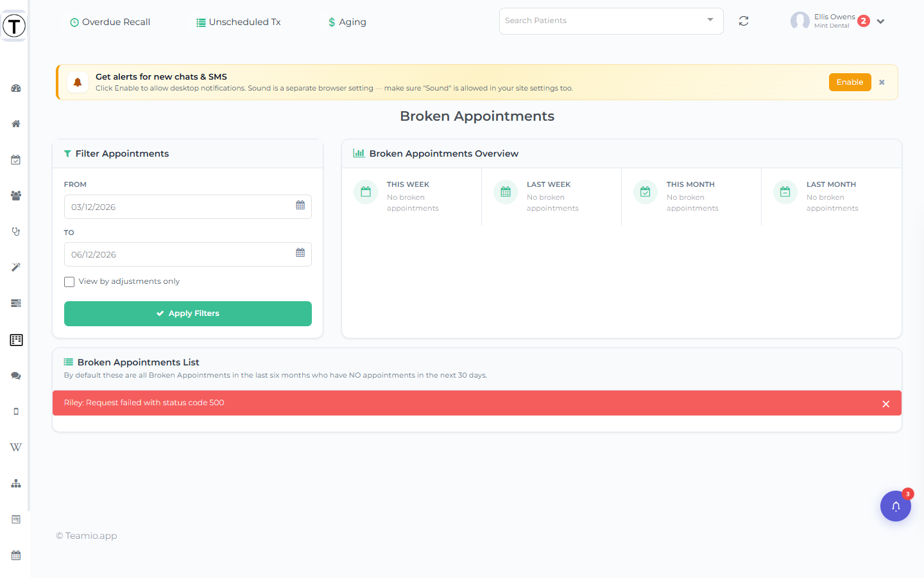Enable desktop notifications via Enable button

click(x=850, y=82)
